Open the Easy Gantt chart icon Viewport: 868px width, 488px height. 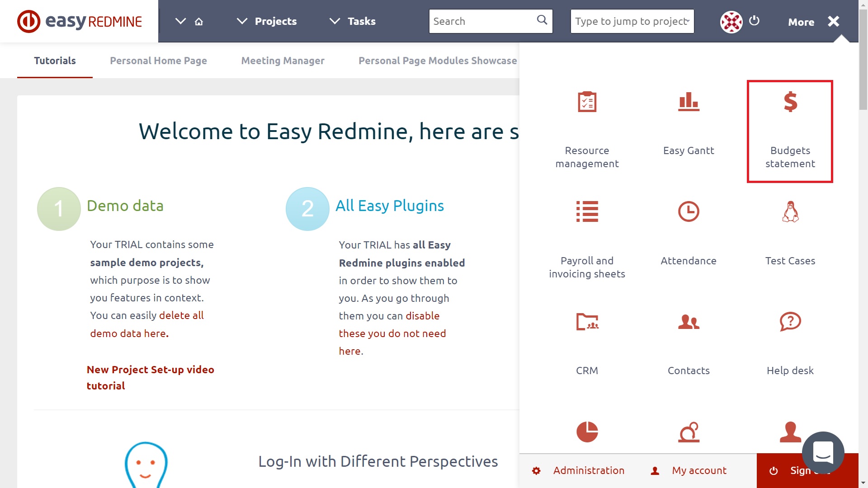tap(689, 102)
